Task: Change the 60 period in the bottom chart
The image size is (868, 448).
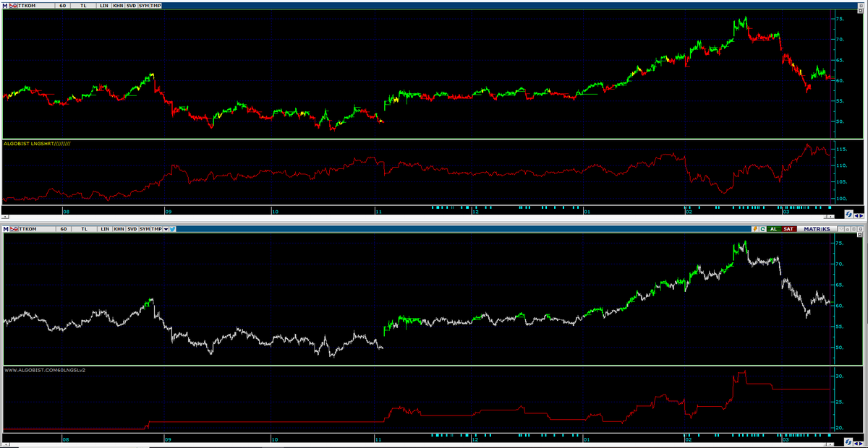Action: 63,229
